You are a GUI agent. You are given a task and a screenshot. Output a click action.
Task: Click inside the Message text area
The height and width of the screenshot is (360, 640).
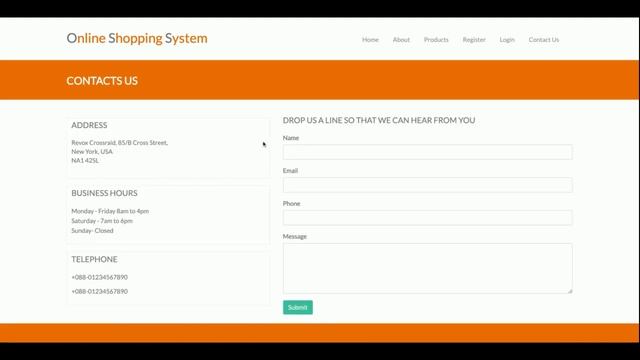[x=427, y=268]
